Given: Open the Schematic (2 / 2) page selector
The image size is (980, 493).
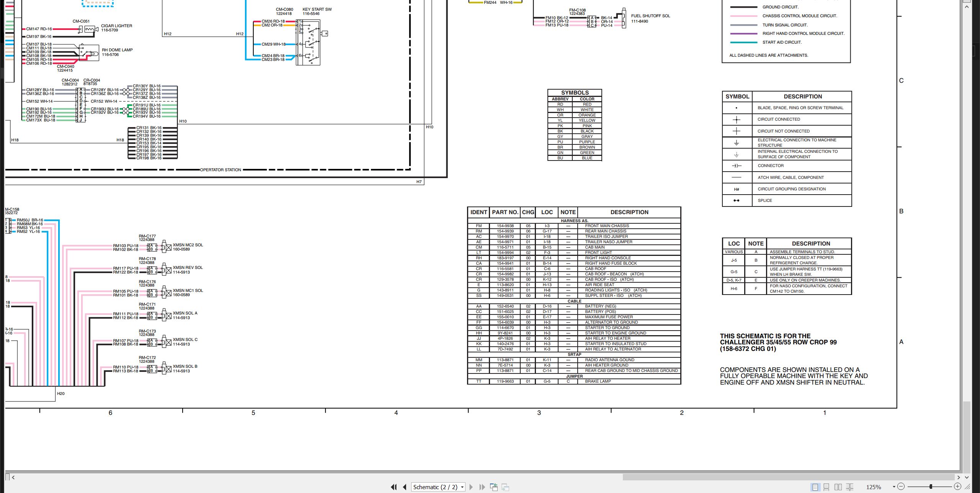Looking at the screenshot, I should (438, 487).
